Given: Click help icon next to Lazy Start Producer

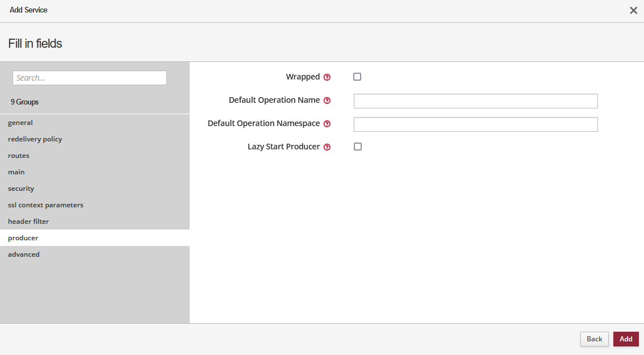Looking at the screenshot, I should click(327, 147).
